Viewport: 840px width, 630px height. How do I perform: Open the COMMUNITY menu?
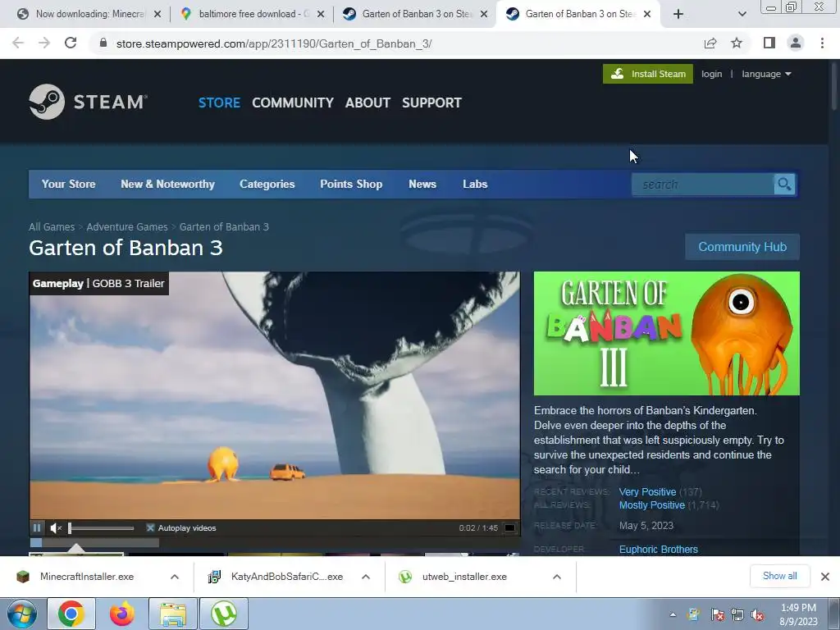tap(293, 103)
